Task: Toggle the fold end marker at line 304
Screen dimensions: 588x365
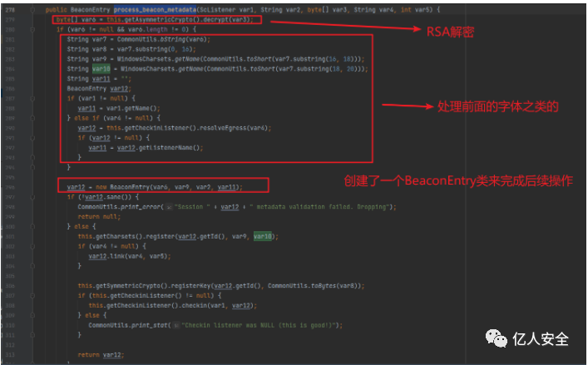Action: pos(32,266)
